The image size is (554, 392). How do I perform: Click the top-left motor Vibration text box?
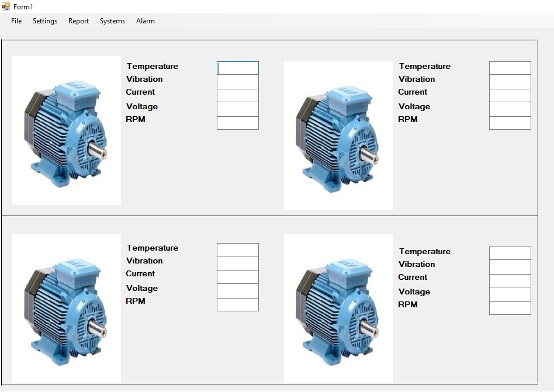(238, 82)
